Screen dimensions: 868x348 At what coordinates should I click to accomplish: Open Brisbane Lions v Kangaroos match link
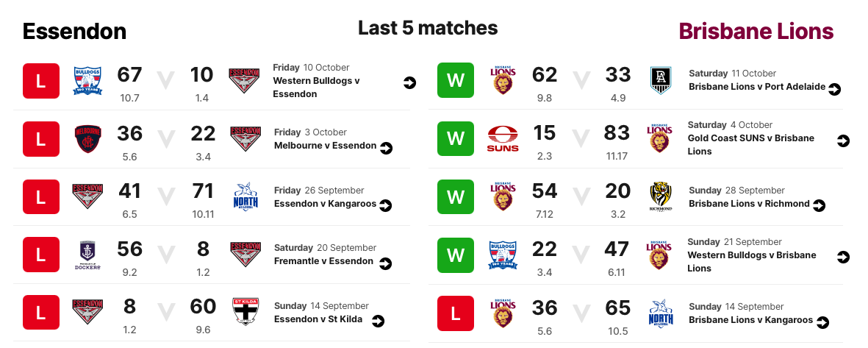point(750,320)
